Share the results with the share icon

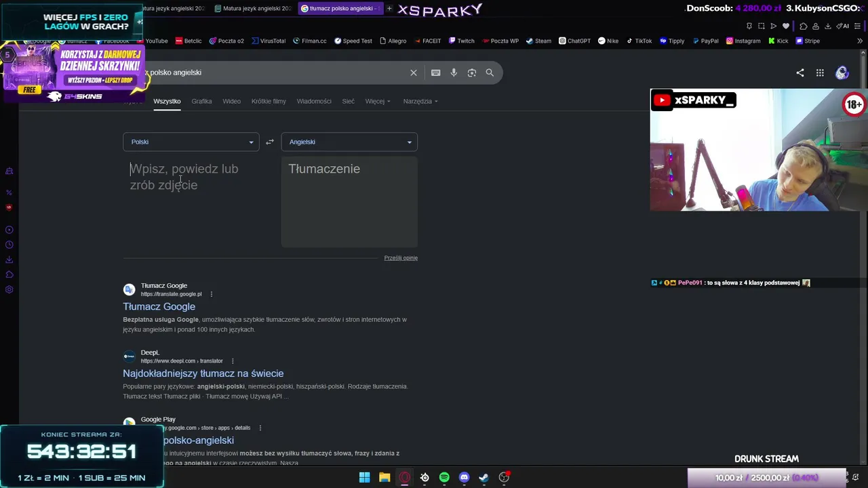[x=800, y=73]
